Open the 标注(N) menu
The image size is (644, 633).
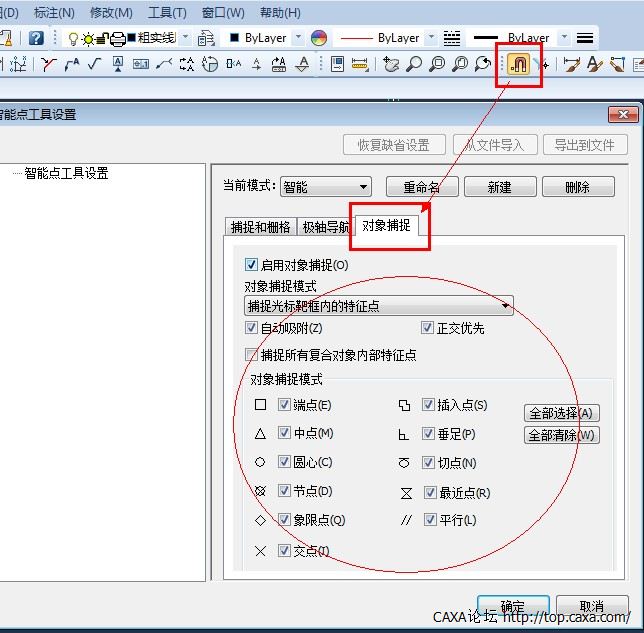click(x=54, y=13)
